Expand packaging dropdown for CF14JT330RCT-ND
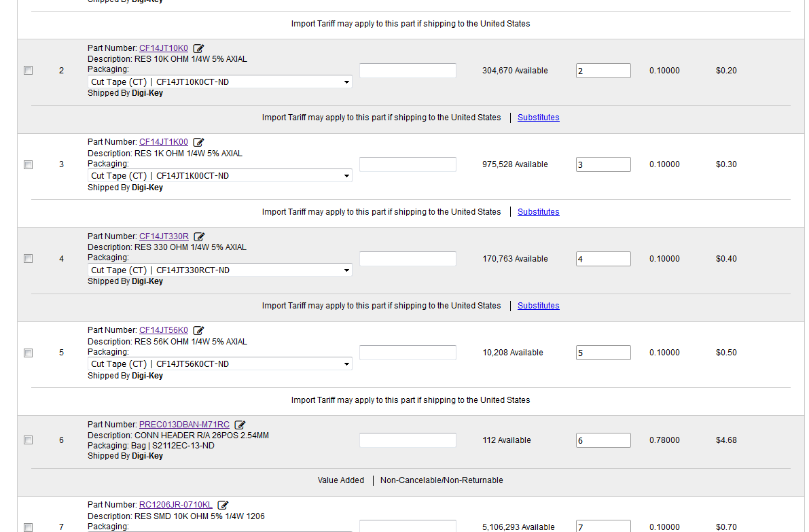 [x=220, y=270]
